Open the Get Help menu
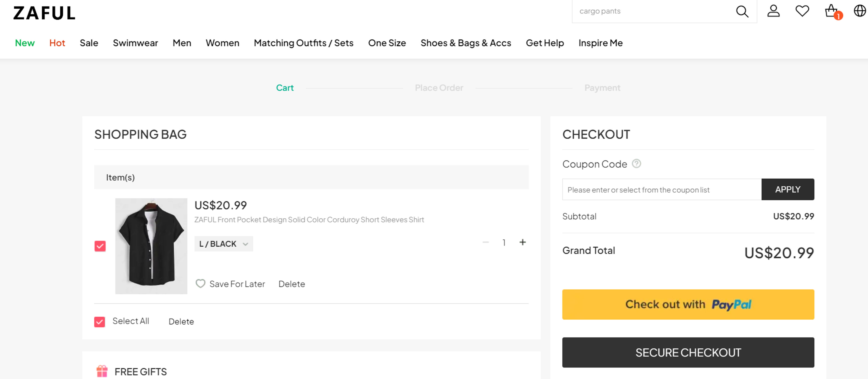Image resolution: width=868 pixels, height=379 pixels. point(545,43)
